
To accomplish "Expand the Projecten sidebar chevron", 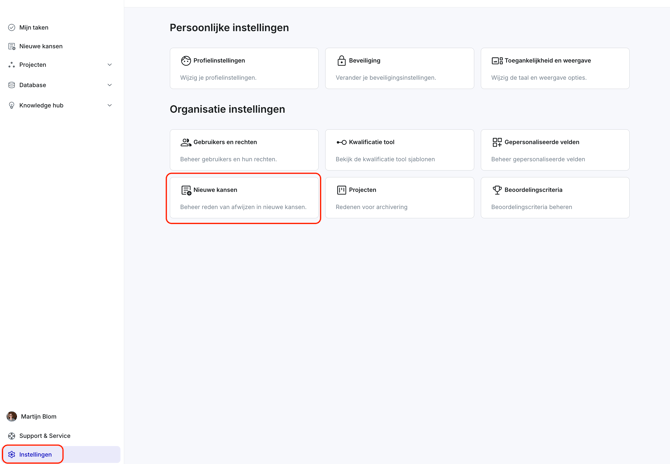I will [x=109, y=65].
